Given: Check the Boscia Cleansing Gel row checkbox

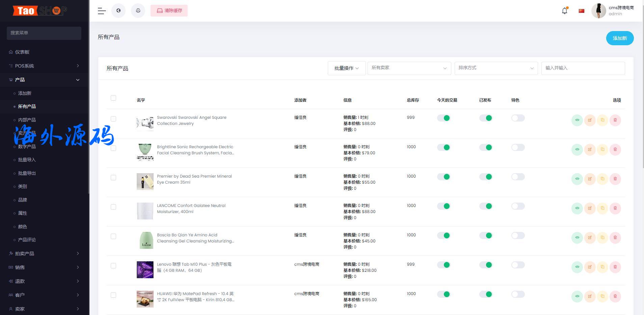Looking at the screenshot, I should [113, 236].
